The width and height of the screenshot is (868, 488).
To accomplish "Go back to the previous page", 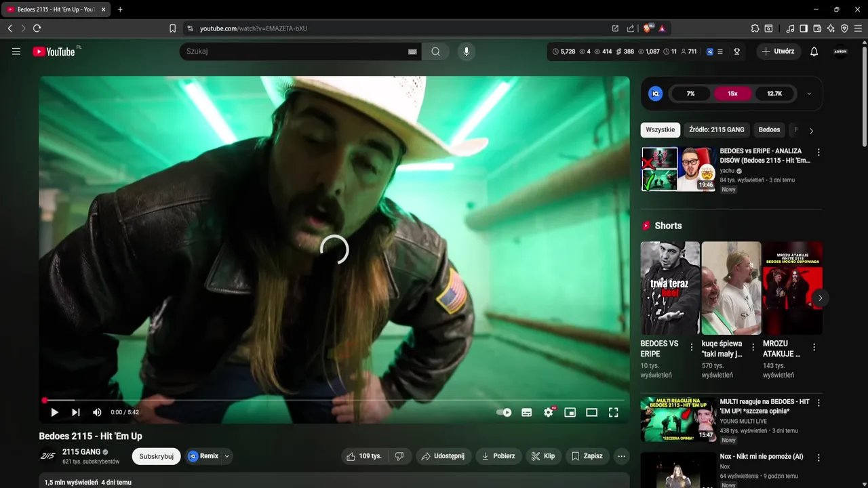I will 9,28.
